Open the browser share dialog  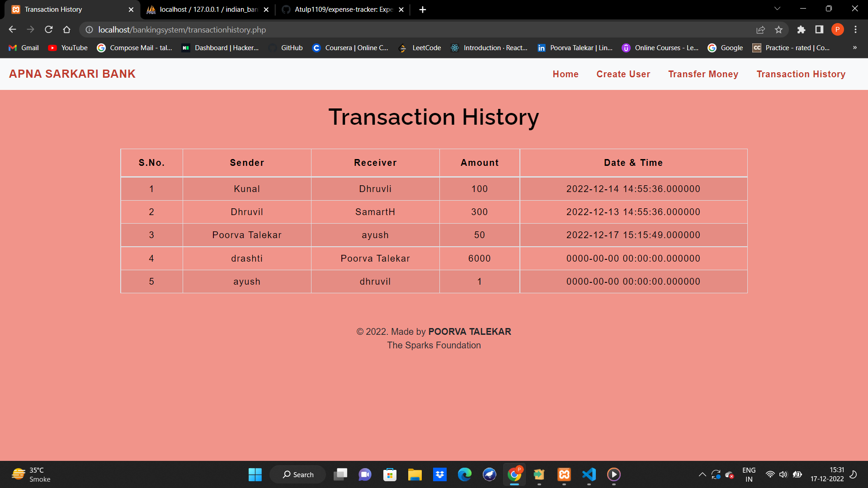click(x=761, y=29)
